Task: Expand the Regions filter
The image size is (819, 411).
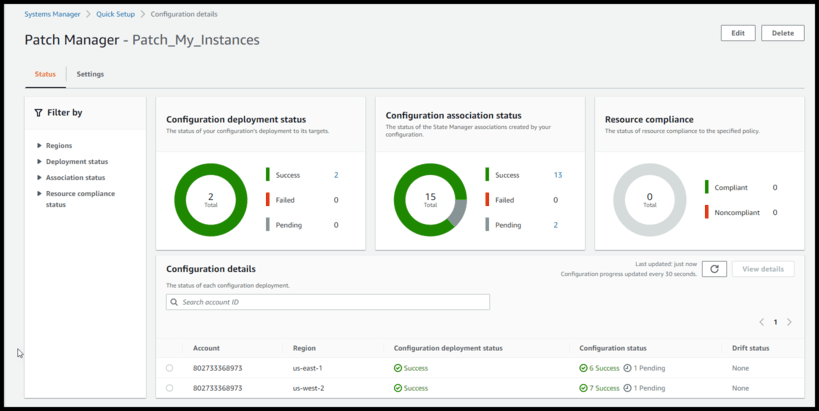Action: [39, 146]
